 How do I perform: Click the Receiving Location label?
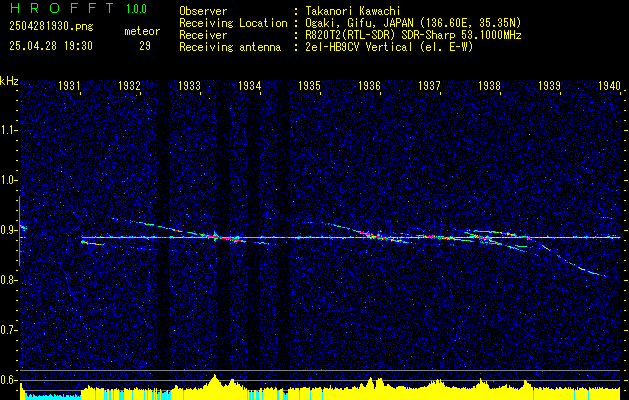[x=233, y=23]
